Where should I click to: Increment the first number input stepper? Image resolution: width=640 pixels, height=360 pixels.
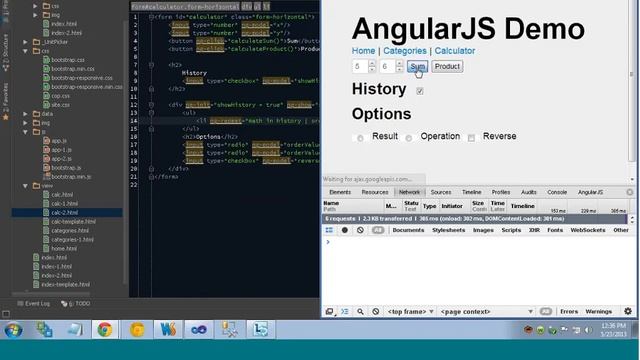point(372,63)
